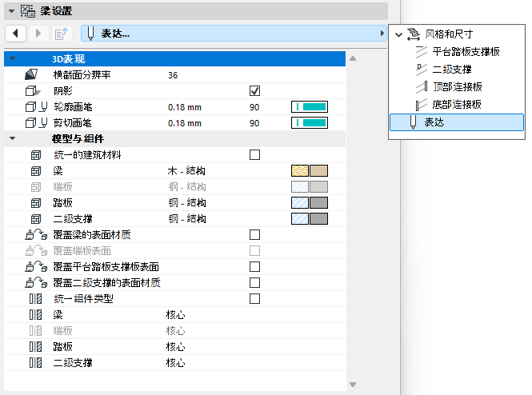Click the 统一的建筑材料 icon
The height and width of the screenshot is (395, 532).
coord(36,155)
